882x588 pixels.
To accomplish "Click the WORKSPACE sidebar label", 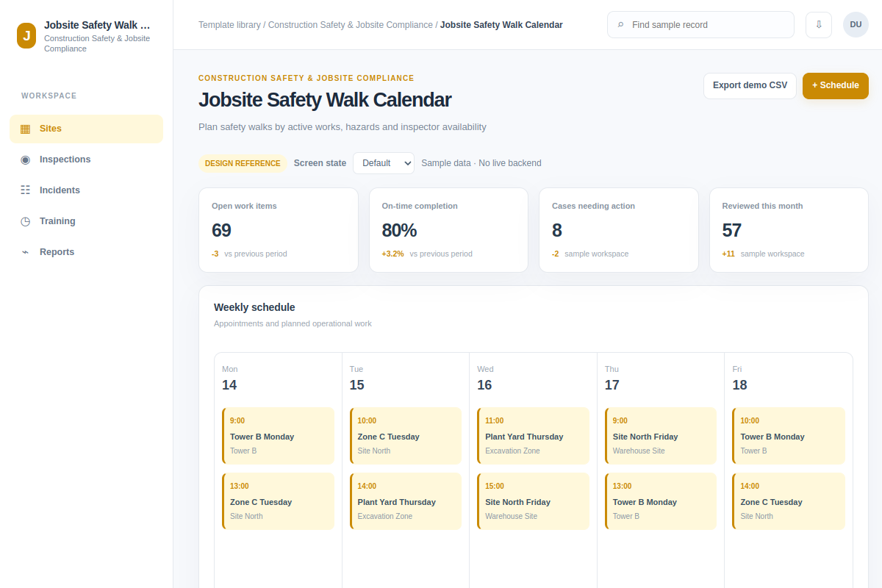I will [49, 96].
